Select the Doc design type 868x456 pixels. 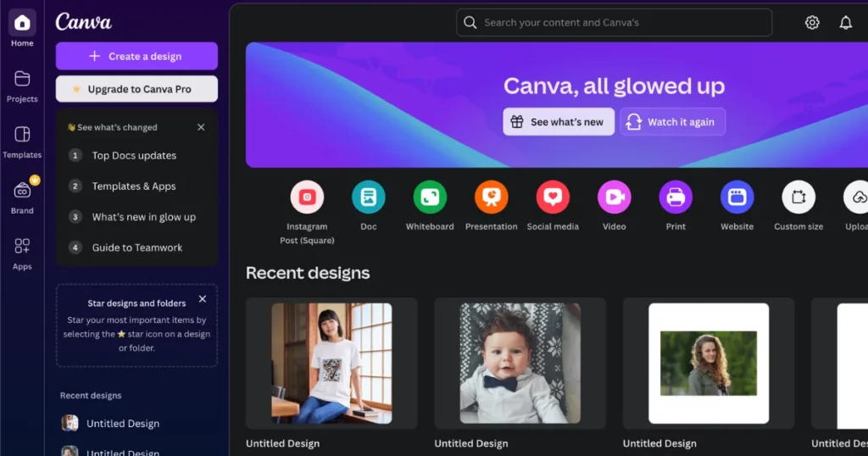click(x=369, y=206)
